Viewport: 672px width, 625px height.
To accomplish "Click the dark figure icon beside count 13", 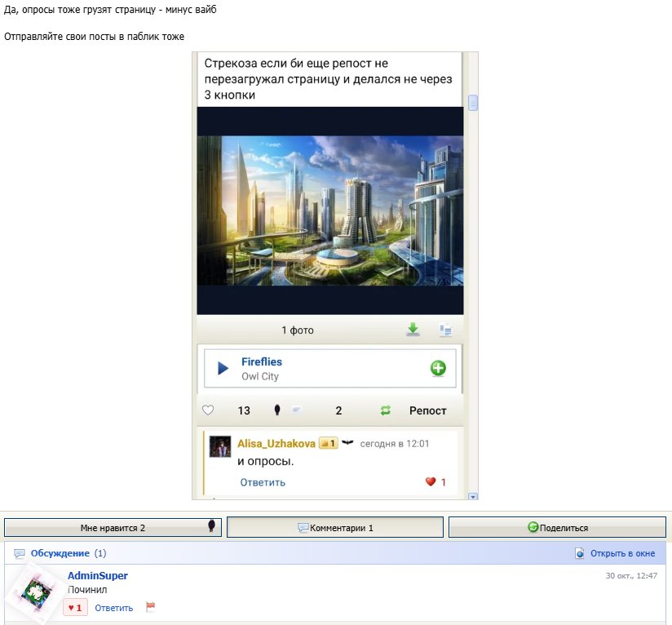I will tap(277, 410).
